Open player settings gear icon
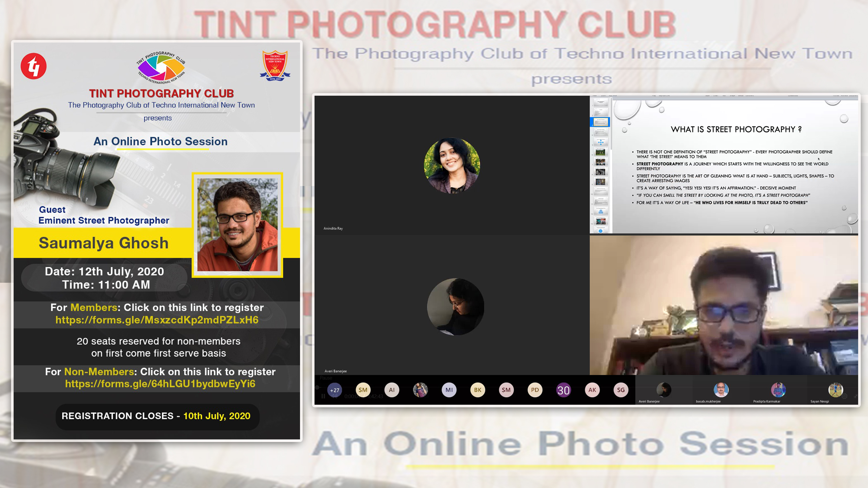Screen dimensions: 868x488 click(x=845, y=396)
